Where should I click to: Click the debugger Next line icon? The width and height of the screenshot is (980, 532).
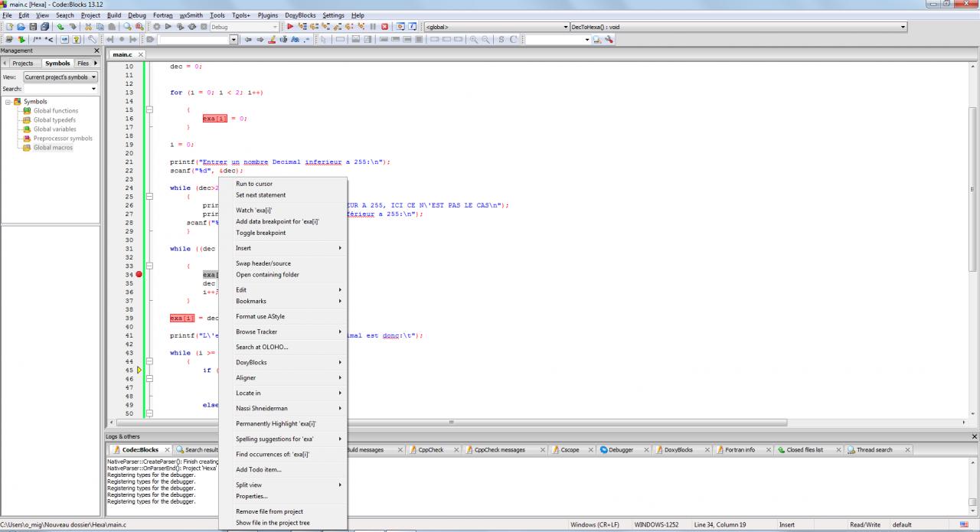point(314,27)
